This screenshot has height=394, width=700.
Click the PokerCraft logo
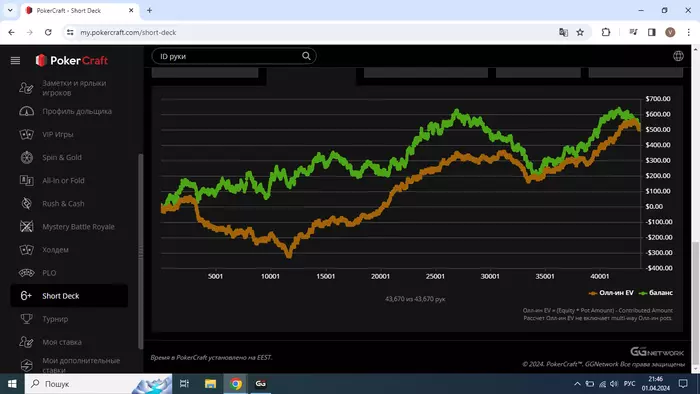tap(72, 60)
